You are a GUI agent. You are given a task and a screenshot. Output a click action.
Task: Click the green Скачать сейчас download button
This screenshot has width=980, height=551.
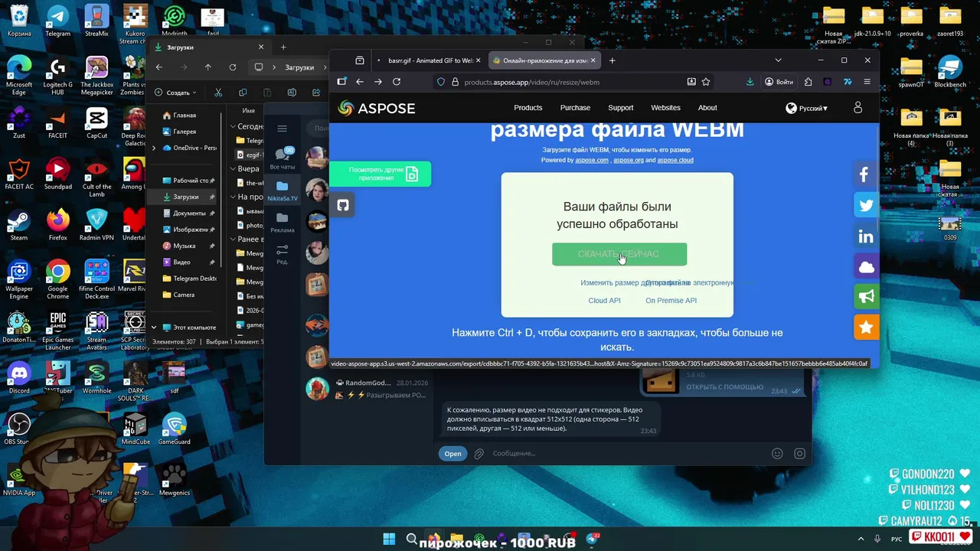[x=619, y=254]
